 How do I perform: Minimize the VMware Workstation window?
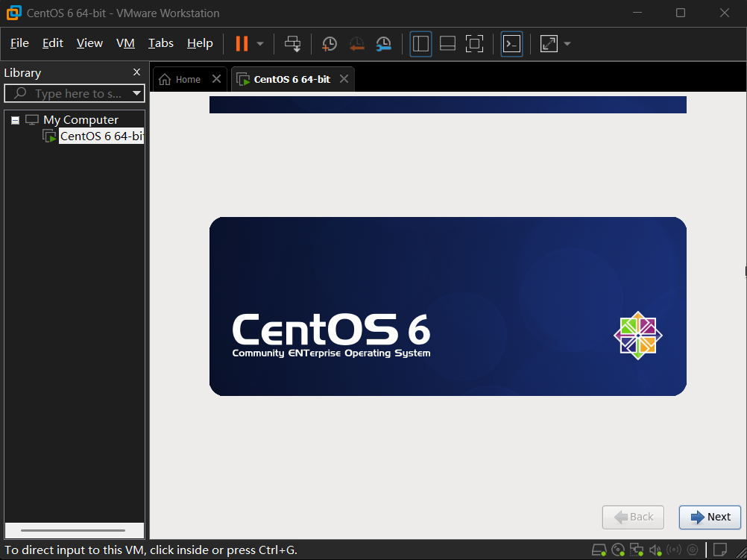(637, 13)
